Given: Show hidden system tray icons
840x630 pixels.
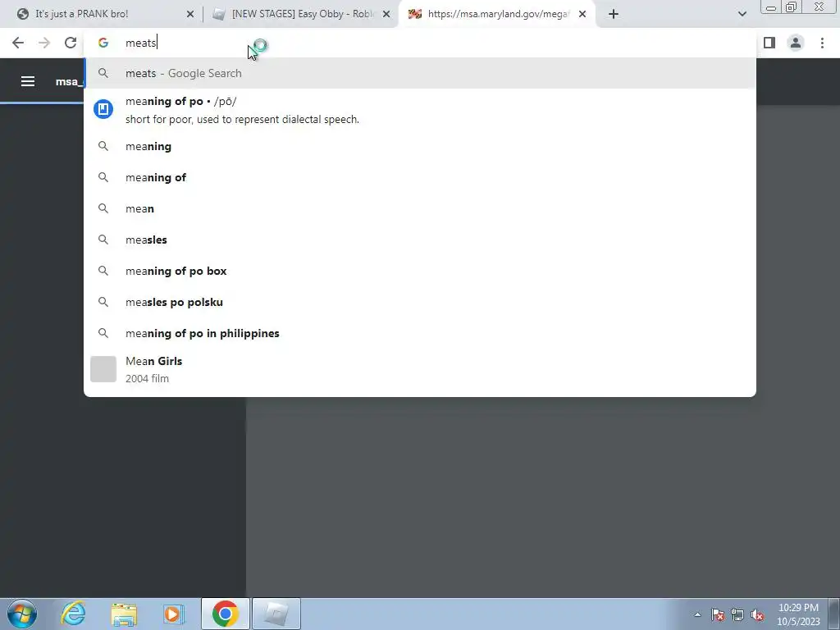Looking at the screenshot, I should [697, 614].
